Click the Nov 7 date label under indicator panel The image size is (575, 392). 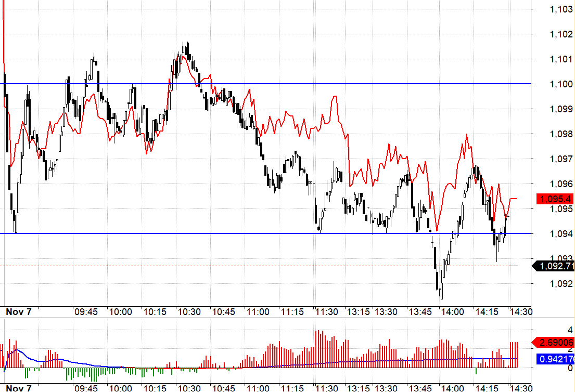(x=19, y=388)
